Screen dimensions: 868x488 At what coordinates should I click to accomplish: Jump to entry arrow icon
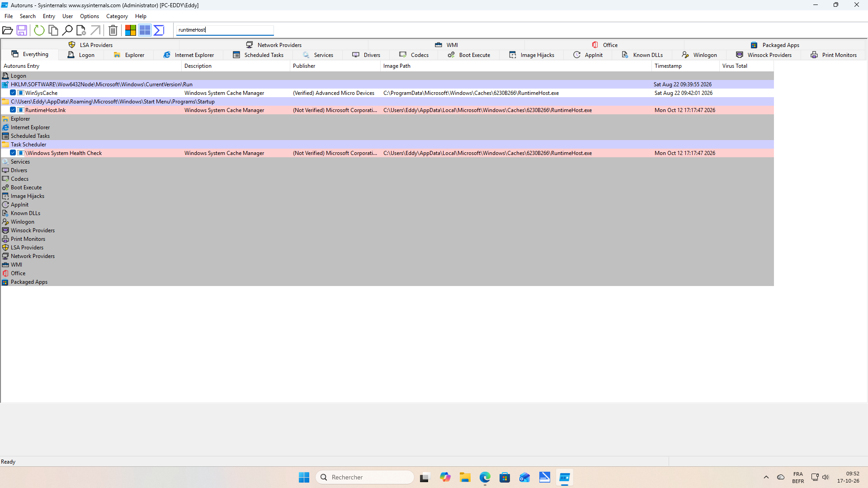pyautogui.click(x=95, y=30)
